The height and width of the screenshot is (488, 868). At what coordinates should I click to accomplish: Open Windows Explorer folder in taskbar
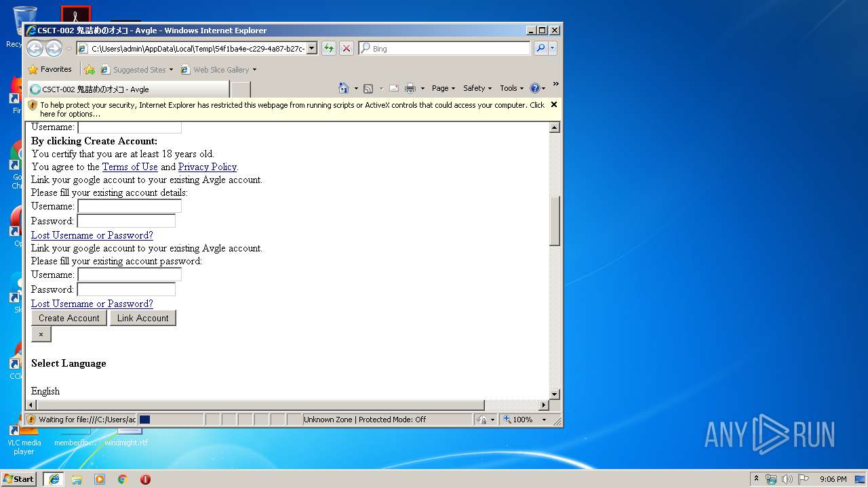tap(77, 479)
